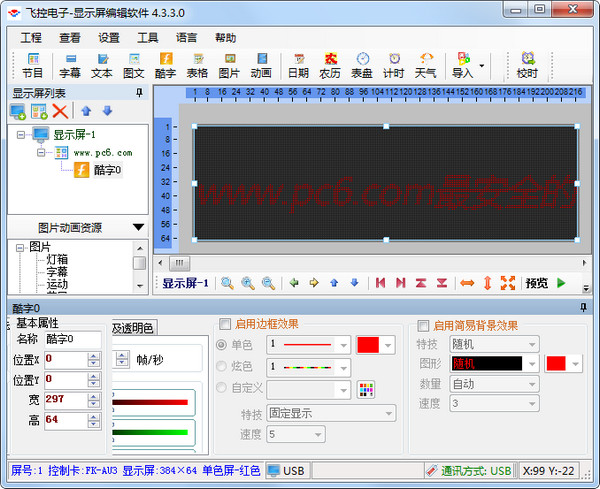The image size is (600, 489).
Task: Add a new program icon in list
Action: click(x=39, y=111)
